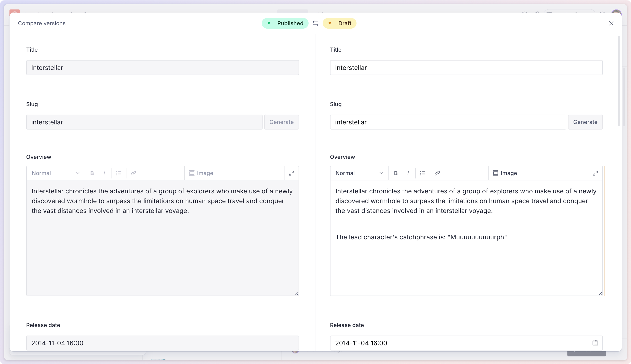Toggle bold in Draft Overview editor
Screen dimensions: 631x364
[x=396, y=173]
